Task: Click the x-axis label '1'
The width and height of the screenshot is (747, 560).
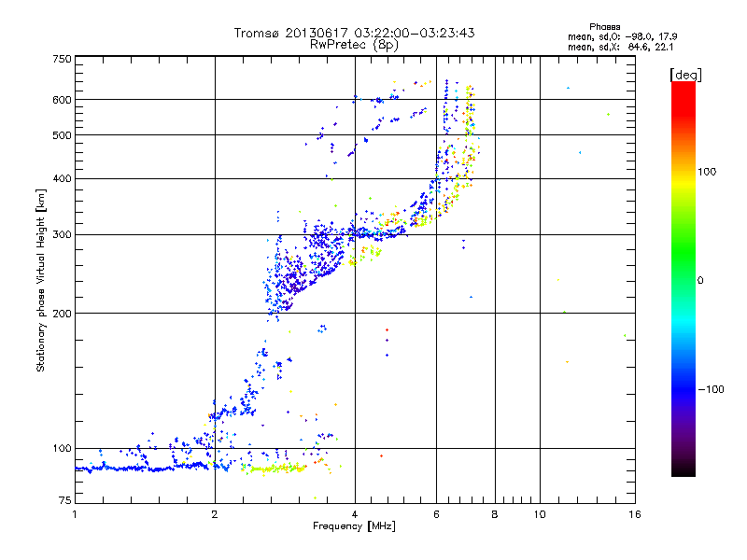Action: pos(75,514)
